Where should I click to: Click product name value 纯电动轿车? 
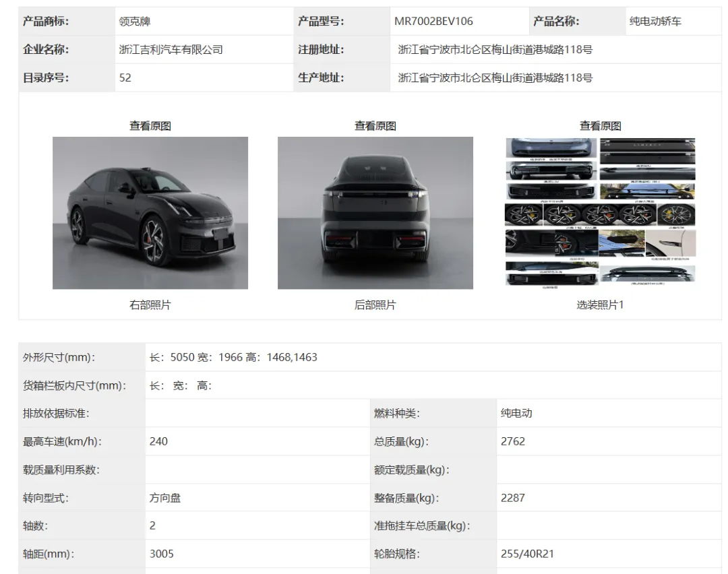(x=655, y=22)
